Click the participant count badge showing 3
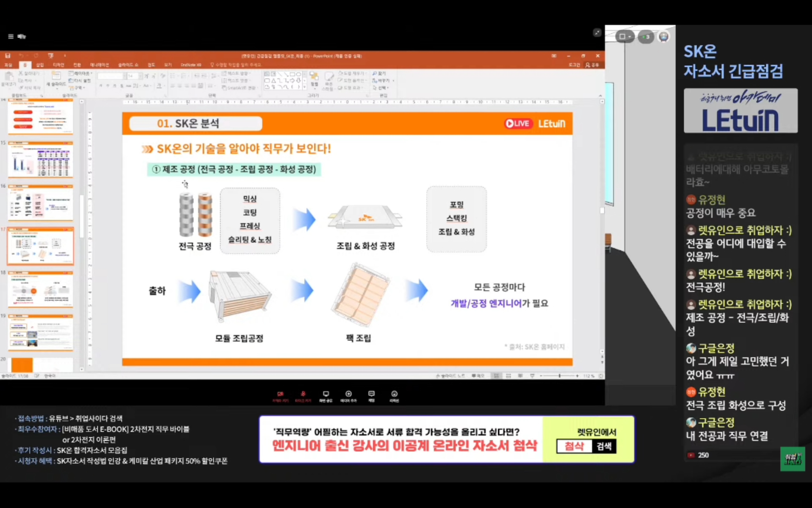812x508 pixels. point(646,37)
